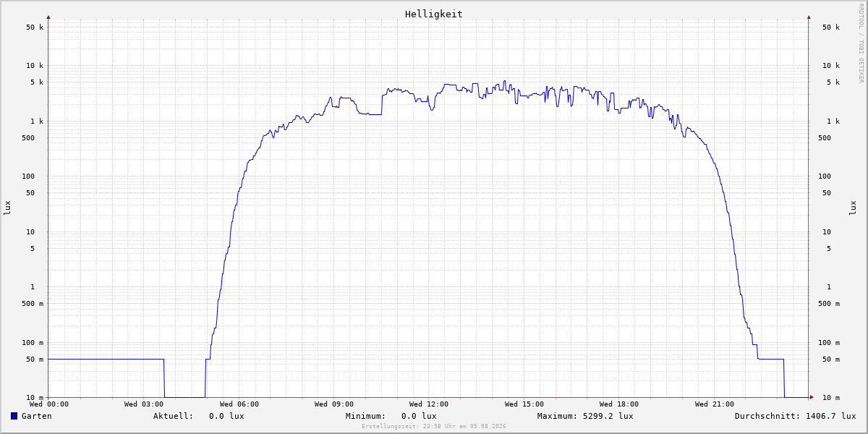Click the 50 k label on left axis
This screenshot has width=868, height=434.
coord(35,27)
